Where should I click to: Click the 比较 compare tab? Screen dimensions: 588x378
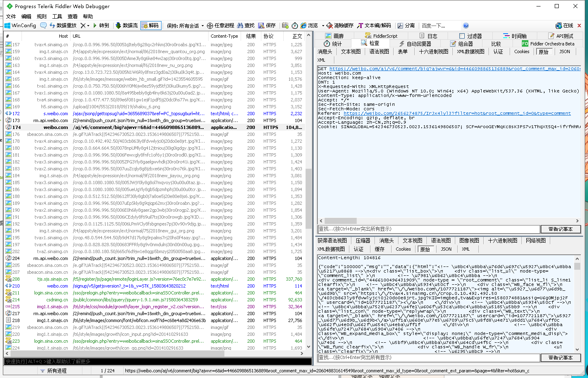click(x=496, y=43)
